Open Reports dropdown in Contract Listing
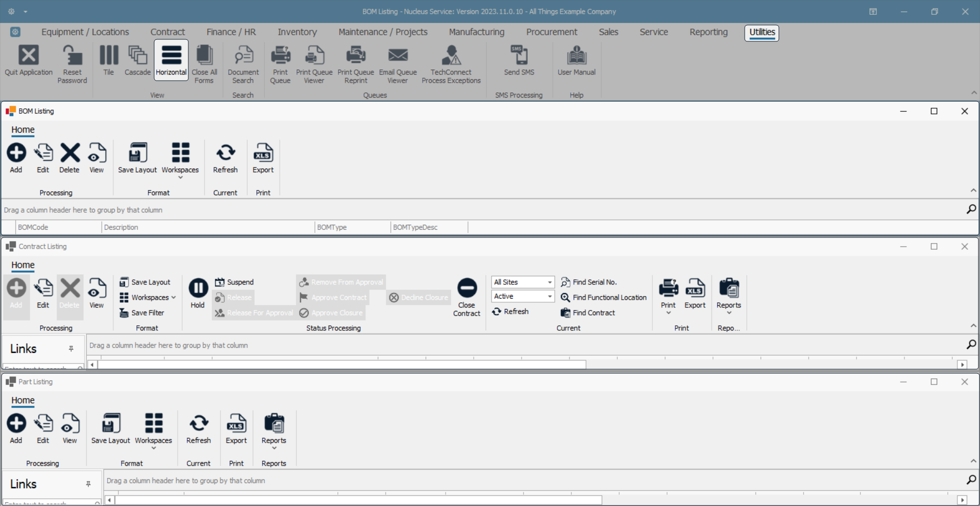Screen dimensions: 980x506 [x=729, y=297]
